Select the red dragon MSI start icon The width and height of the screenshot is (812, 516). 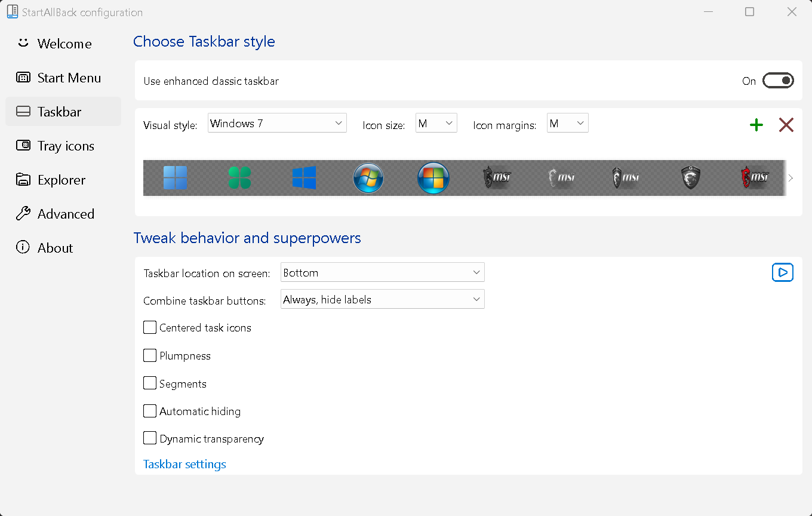(755, 177)
